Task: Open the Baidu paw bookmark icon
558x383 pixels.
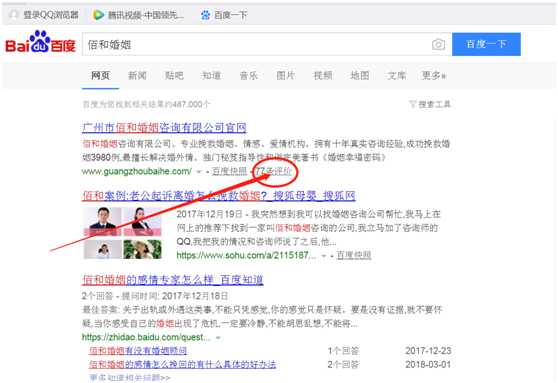Action: point(205,15)
